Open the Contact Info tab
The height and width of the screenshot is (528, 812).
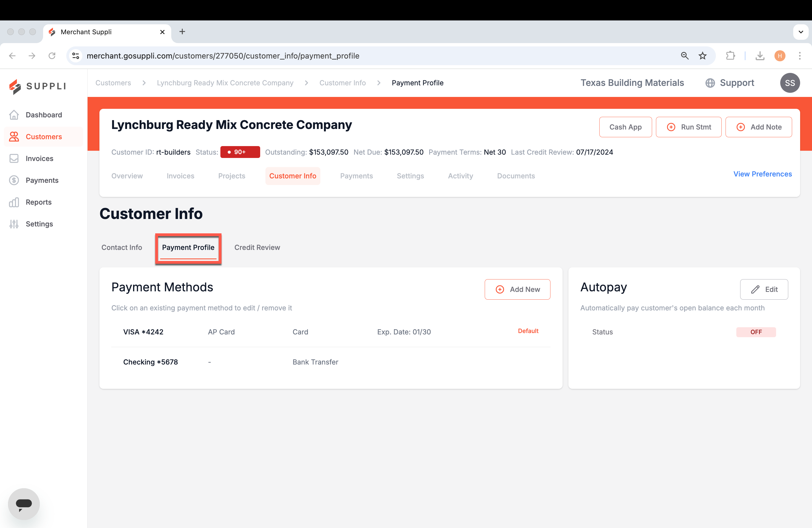(122, 247)
